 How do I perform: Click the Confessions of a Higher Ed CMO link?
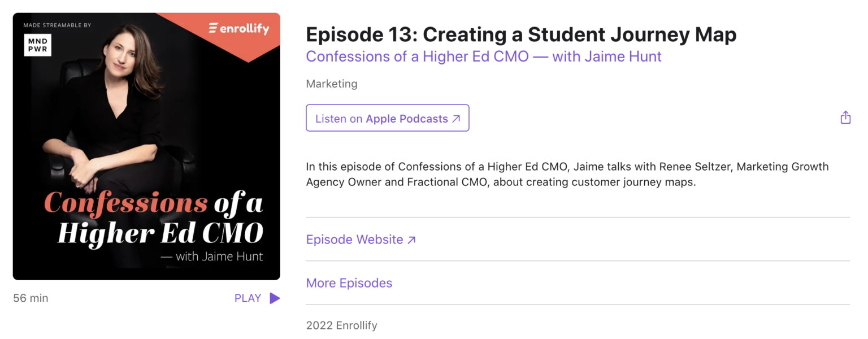click(483, 56)
